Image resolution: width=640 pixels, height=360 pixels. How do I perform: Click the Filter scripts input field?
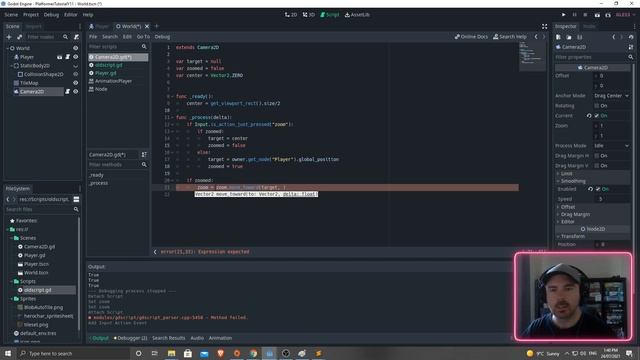pos(118,47)
